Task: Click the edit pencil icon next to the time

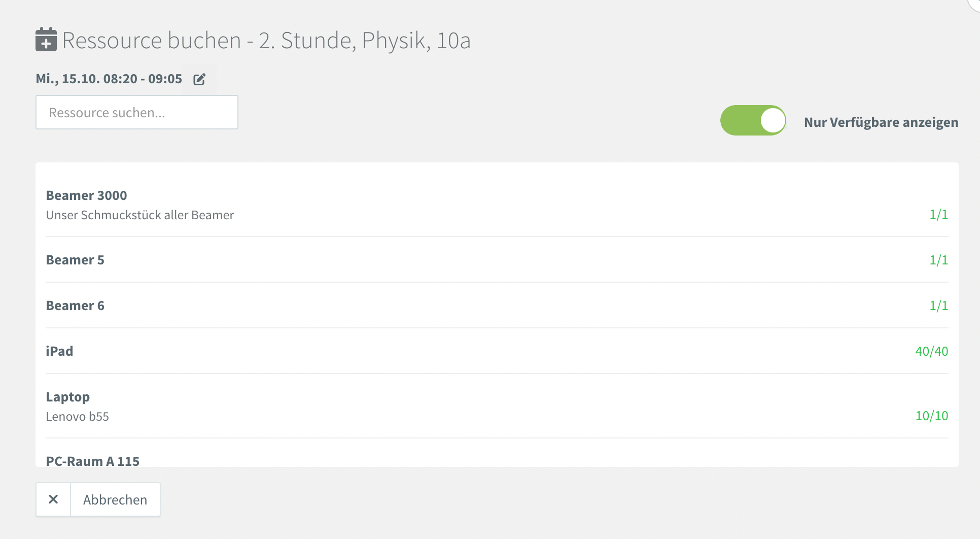Action: click(199, 79)
